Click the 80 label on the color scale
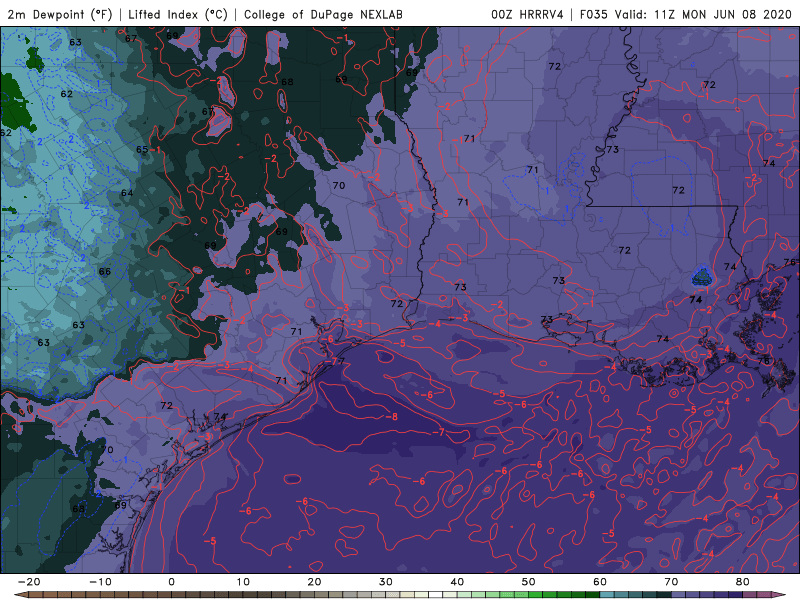The image size is (800, 600). point(743,582)
